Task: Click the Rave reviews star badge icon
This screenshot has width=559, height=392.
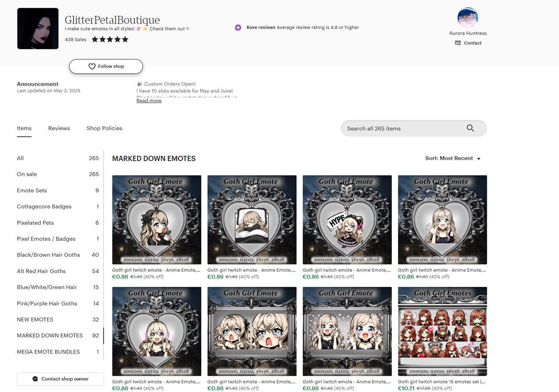Action: tap(238, 27)
